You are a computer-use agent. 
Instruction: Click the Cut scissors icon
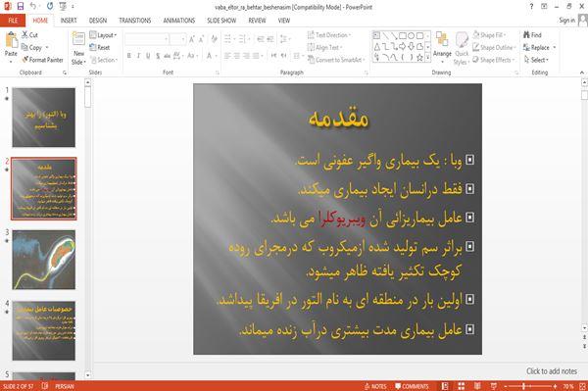[x=24, y=35]
